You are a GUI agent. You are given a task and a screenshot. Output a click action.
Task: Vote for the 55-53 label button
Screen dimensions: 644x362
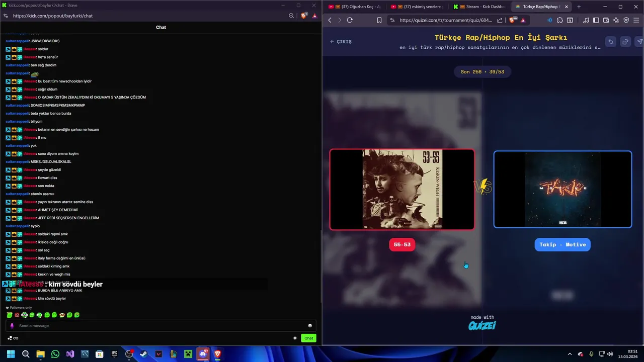[x=402, y=244]
